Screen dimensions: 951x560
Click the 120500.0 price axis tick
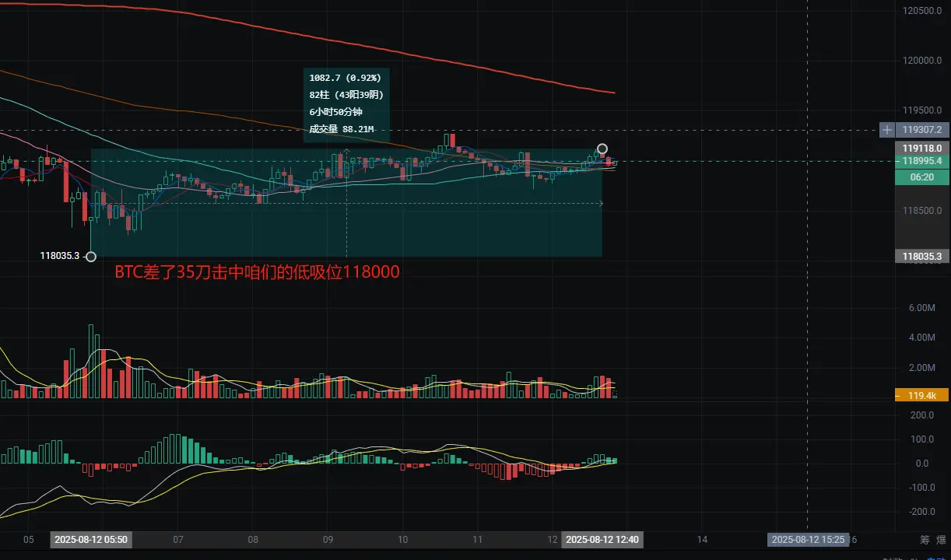click(x=922, y=11)
